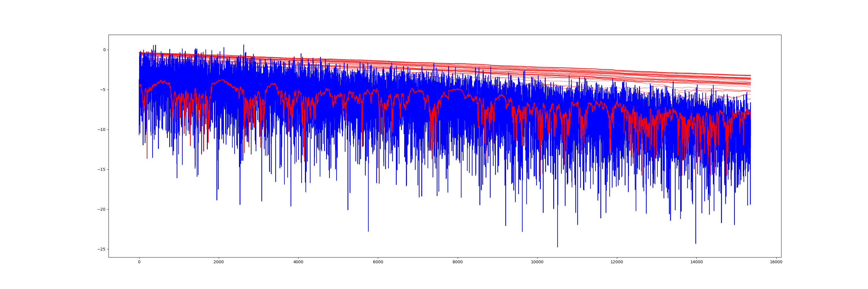The width and height of the screenshot is (868, 289).
Task: Click the x-axis tick label 2000
Action: pos(219,262)
